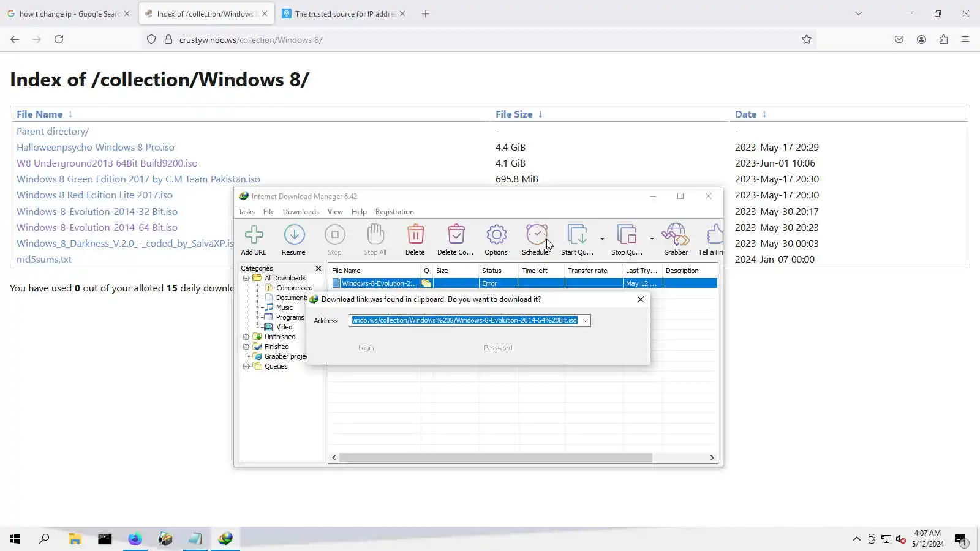The image size is (980, 551).
Task: Open the View menu in IDM
Action: [x=335, y=212]
